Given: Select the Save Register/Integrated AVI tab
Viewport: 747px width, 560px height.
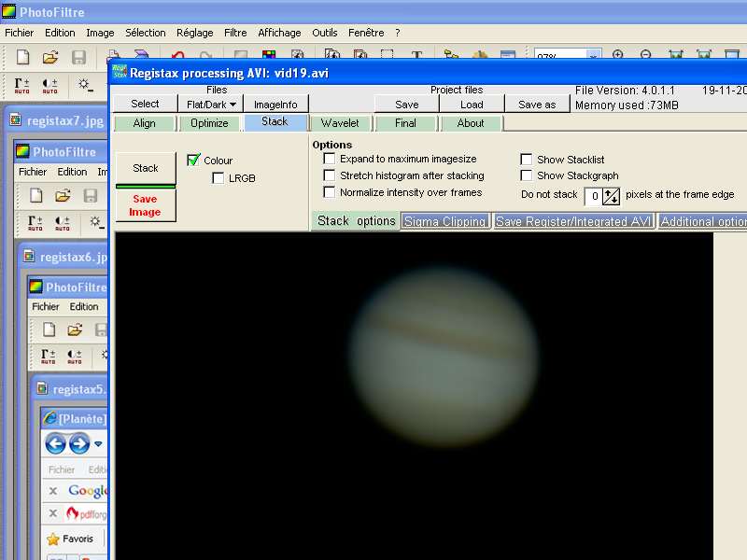Looking at the screenshot, I should click(573, 221).
